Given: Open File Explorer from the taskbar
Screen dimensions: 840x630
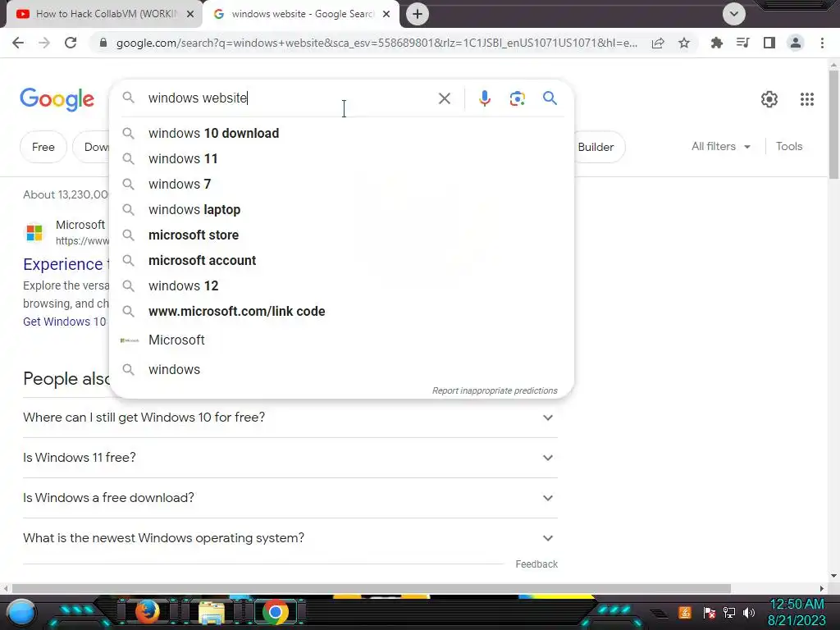Looking at the screenshot, I should coord(211,613).
